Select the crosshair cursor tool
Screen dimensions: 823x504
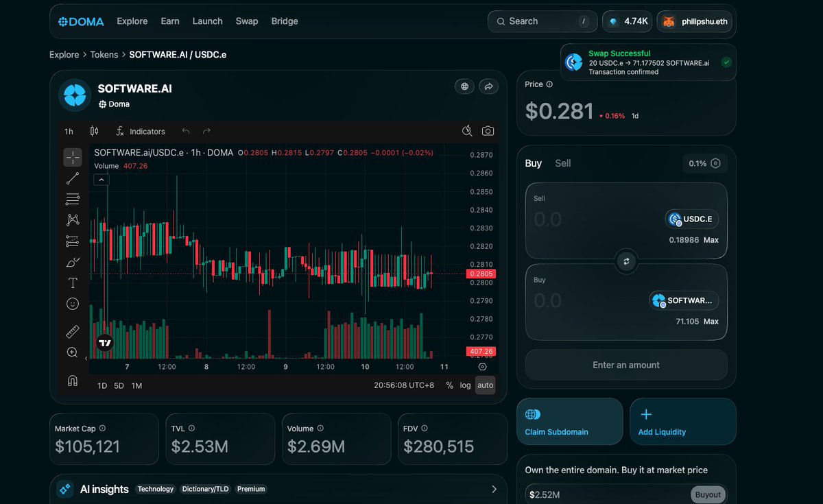[x=73, y=157]
